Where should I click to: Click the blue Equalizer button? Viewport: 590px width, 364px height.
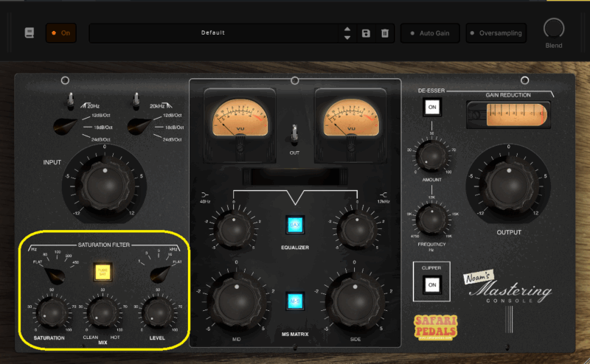(x=294, y=225)
